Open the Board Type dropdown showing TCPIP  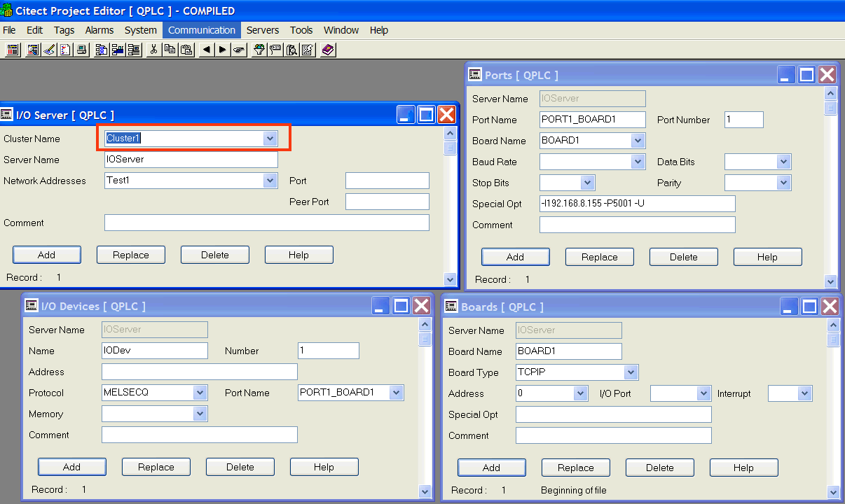click(631, 372)
